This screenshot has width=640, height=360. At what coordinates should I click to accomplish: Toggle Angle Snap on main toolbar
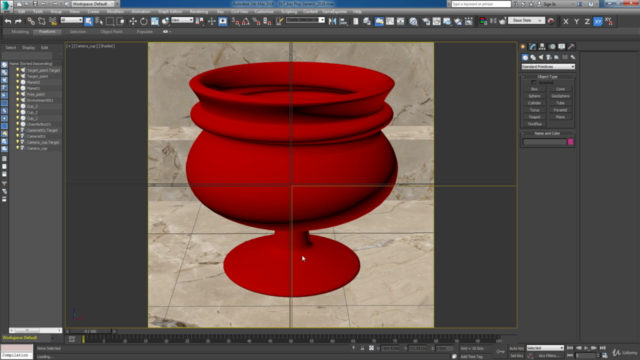tap(246, 21)
